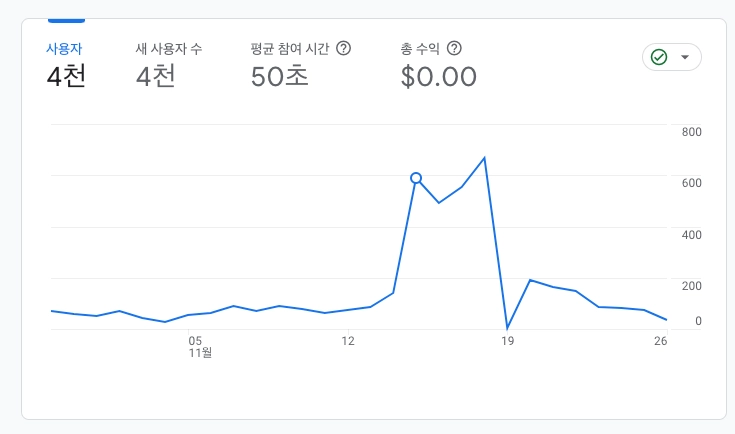Click the 600 value on the y-axis
Screen dimensions: 735x434
click(692, 183)
